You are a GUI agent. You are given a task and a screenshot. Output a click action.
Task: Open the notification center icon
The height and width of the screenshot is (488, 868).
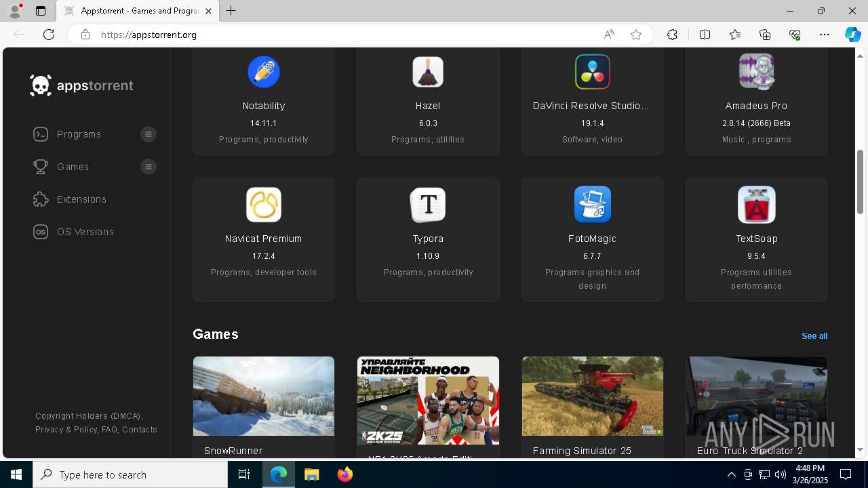tap(846, 474)
